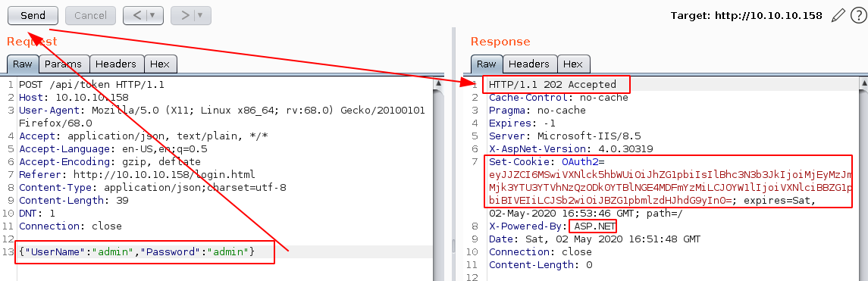
Task: Expand the back history dropdown arrow
Action: click(154, 15)
